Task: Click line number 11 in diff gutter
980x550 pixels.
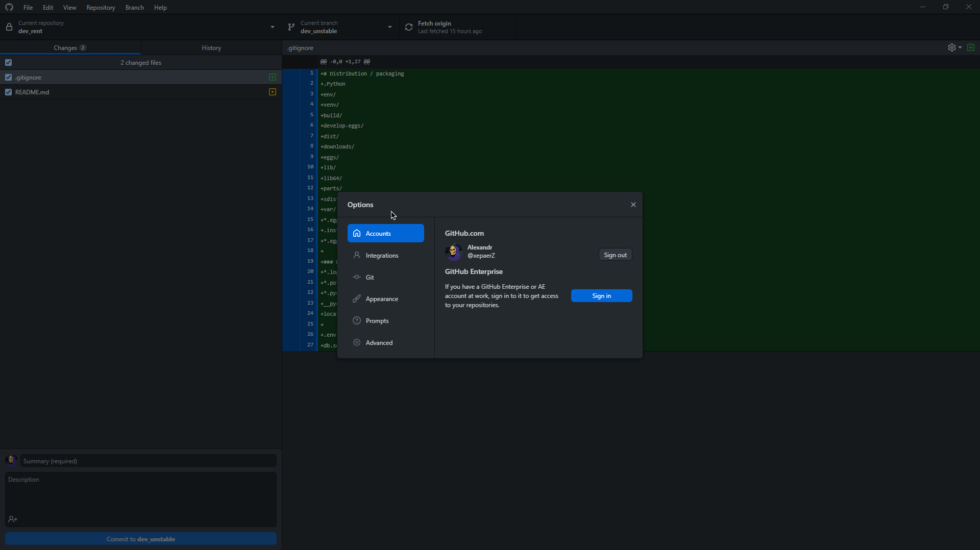Action: click(x=310, y=178)
